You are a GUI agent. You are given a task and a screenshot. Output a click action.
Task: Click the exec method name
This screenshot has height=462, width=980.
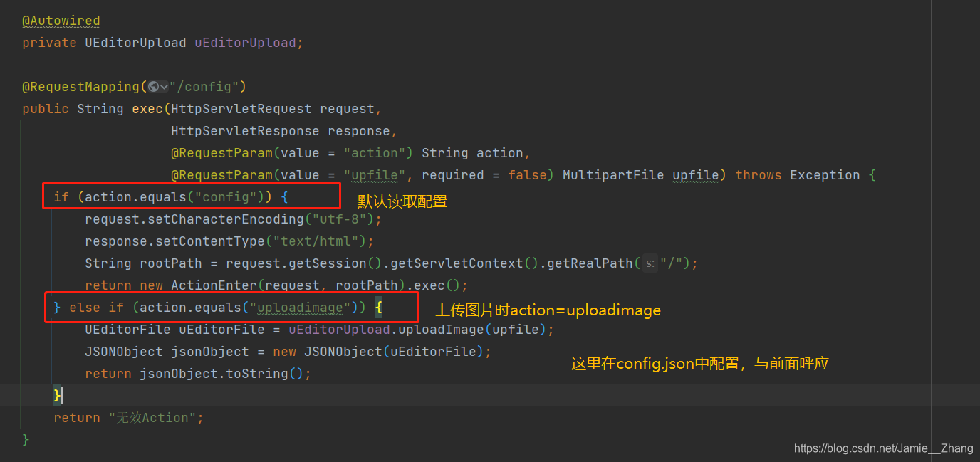coord(147,109)
